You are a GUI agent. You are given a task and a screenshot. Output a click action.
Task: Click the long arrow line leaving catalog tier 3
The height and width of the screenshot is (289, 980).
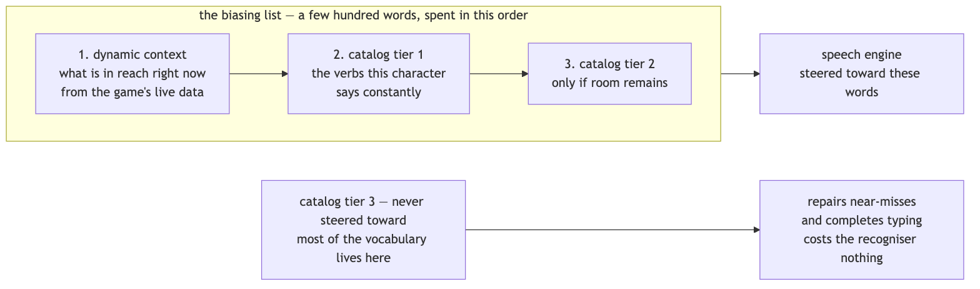coord(610,230)
